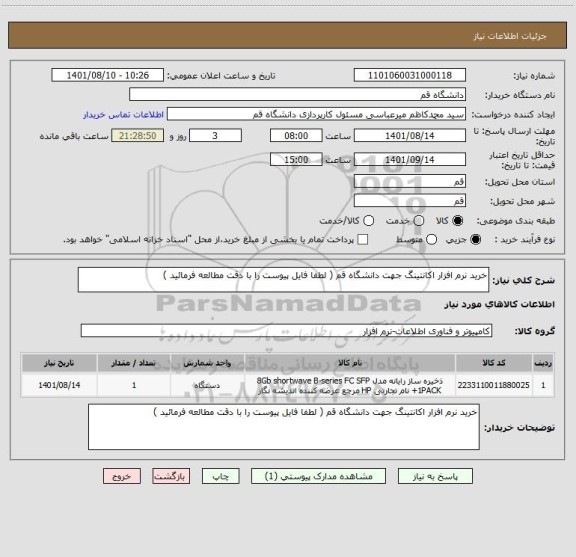The width and height of the screenshot is (576, 557).
Task: Click the deadline time field 08:00
Action: point(296,136)
